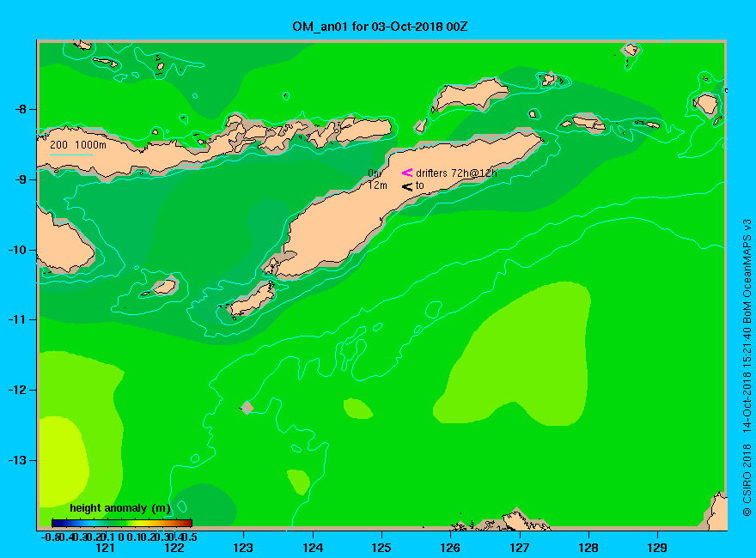Click the 'drifters 72h@12h' legend text

[456, 173]
